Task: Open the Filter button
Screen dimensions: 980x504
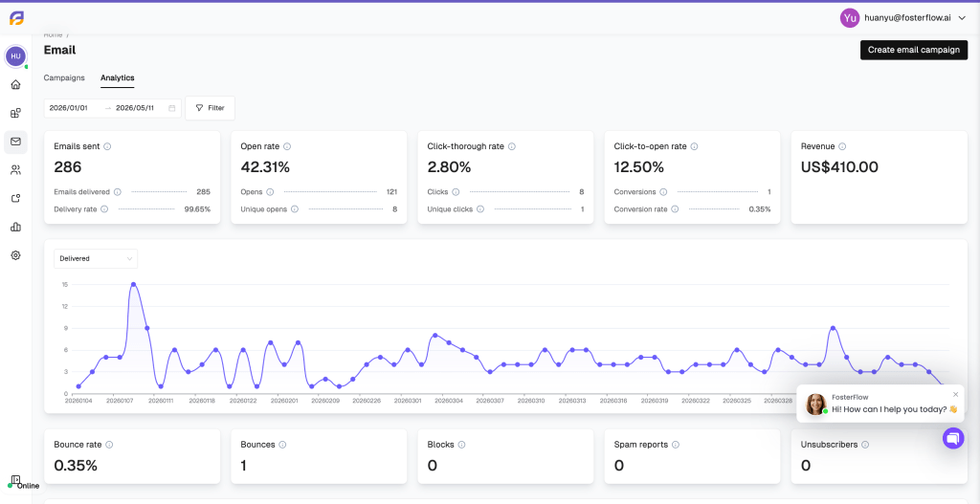Action: click(210, 108)
